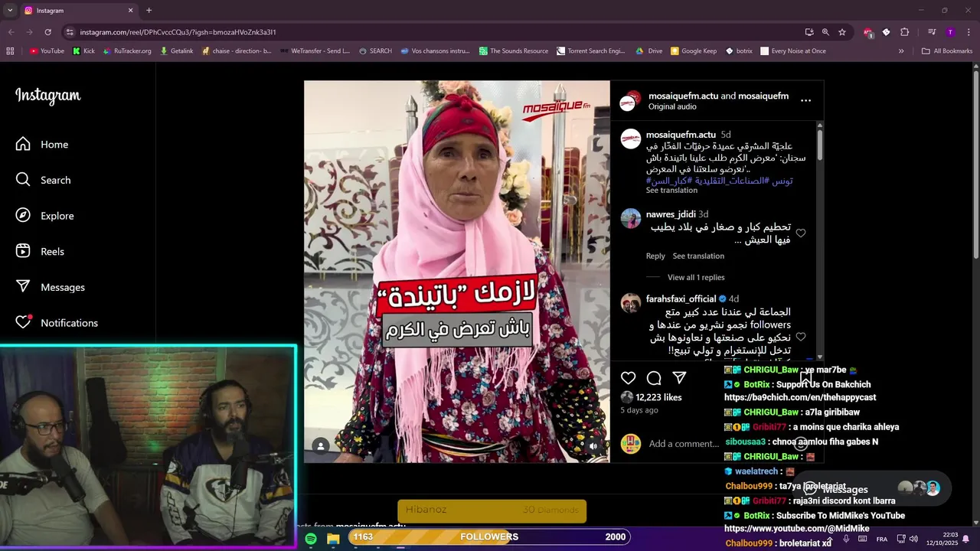Open the tab search dropdown arrow

pyautogui.click(x=10, y=10)
